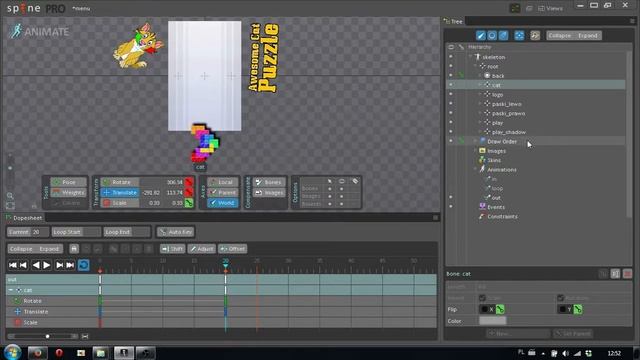The image size is (640, 360).
Task: Collapse the cat row in dopesheet
Action: pyautogui.click(x=11, y=290)
